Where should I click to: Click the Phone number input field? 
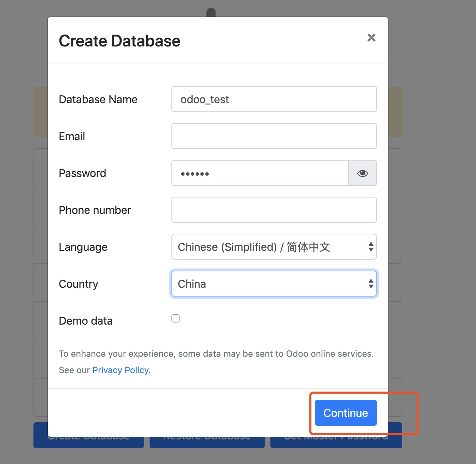click(273, 210)
